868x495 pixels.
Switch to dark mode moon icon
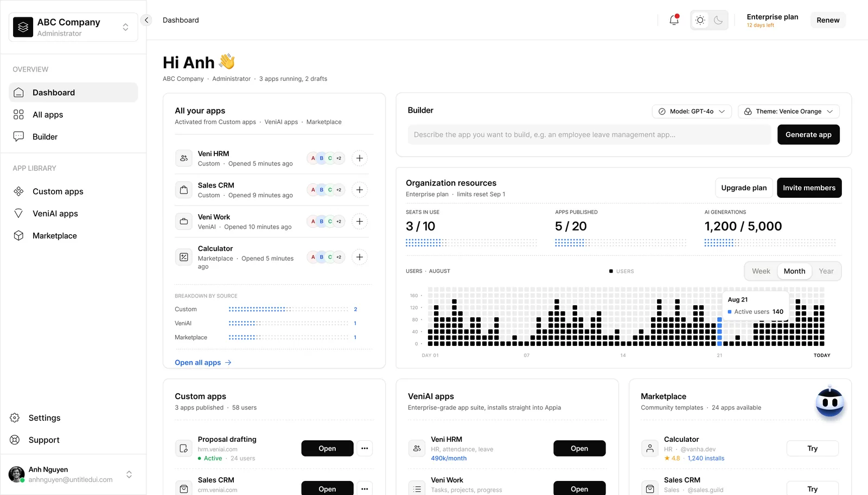[x=718, y=20]
